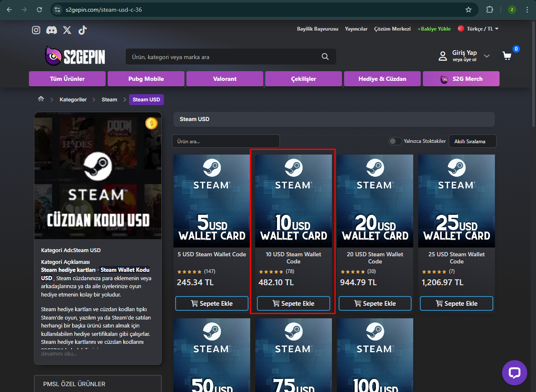Open the Instagram social icon
This screenshot has height=392, width=536.
(x=36, y=30)
